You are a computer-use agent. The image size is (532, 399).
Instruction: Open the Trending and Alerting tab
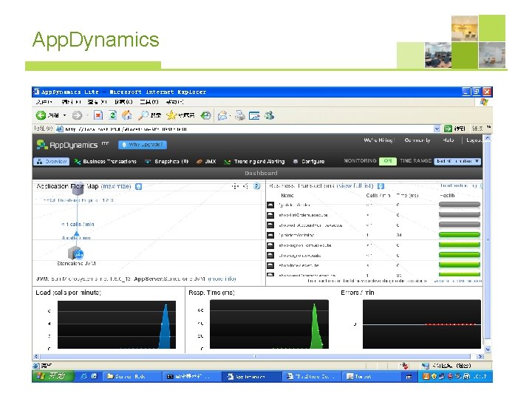(254, 162)
